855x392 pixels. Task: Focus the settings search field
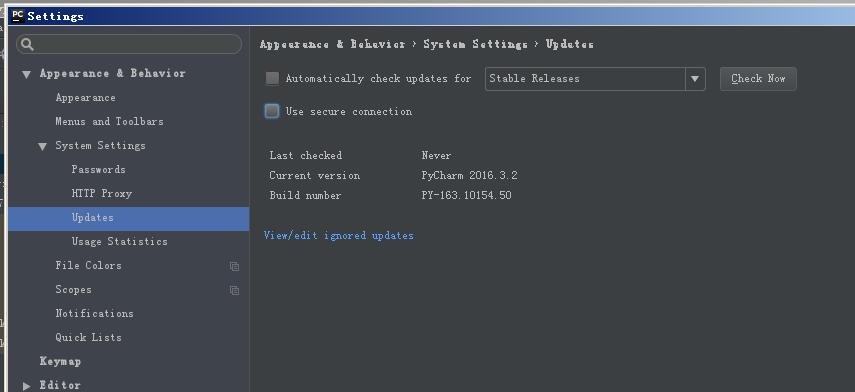129,45
